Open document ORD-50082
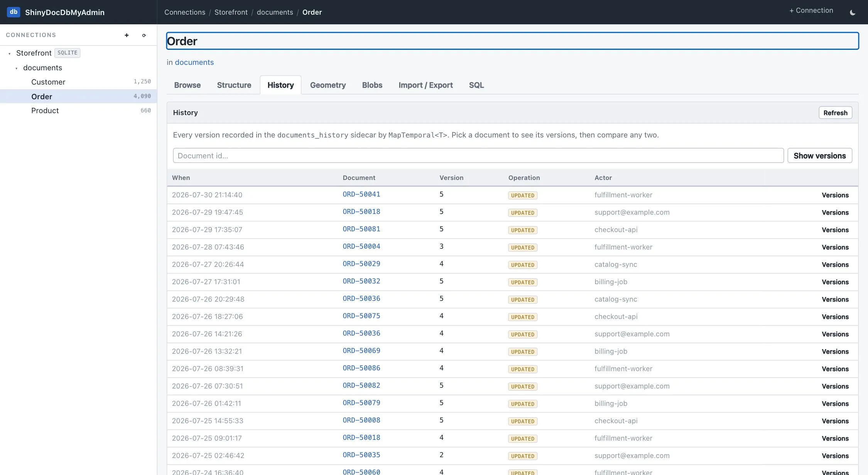868x475 pixels. 361,385
